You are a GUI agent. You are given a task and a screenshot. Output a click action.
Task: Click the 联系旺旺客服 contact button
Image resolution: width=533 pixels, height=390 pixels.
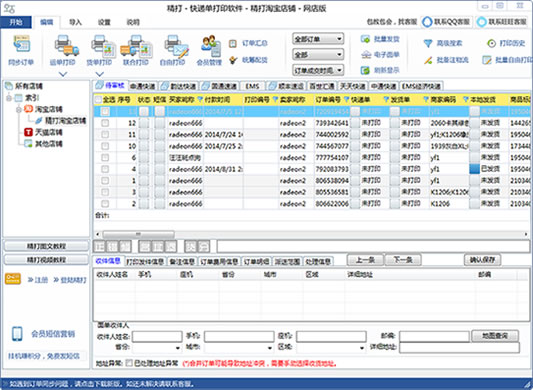point(503,22)
